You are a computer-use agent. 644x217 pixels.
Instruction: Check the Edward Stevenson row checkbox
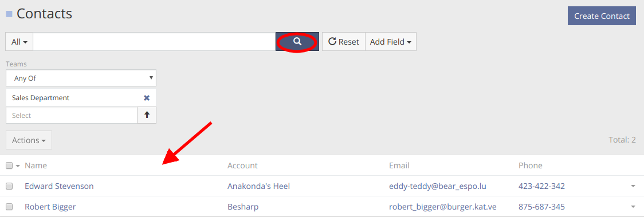pyautogui.click(x=9, y=186)
